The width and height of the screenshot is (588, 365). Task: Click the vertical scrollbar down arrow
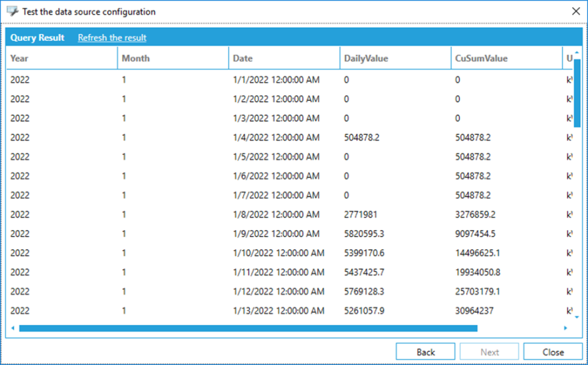coord(577,318)
